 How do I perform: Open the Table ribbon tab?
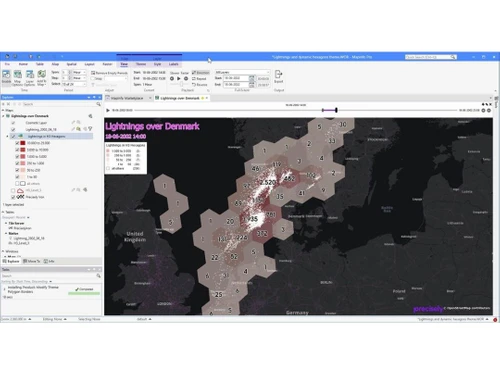point(40,64)
